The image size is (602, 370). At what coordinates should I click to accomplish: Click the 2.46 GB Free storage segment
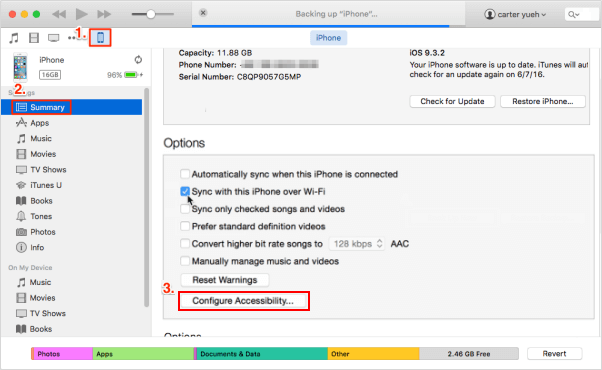[469, 353]
